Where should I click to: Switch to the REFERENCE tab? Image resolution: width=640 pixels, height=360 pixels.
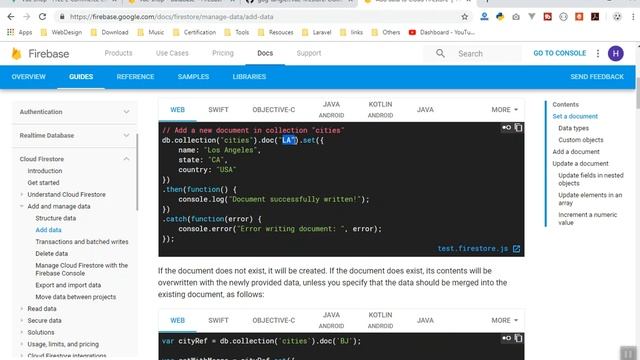coord(135,77)
